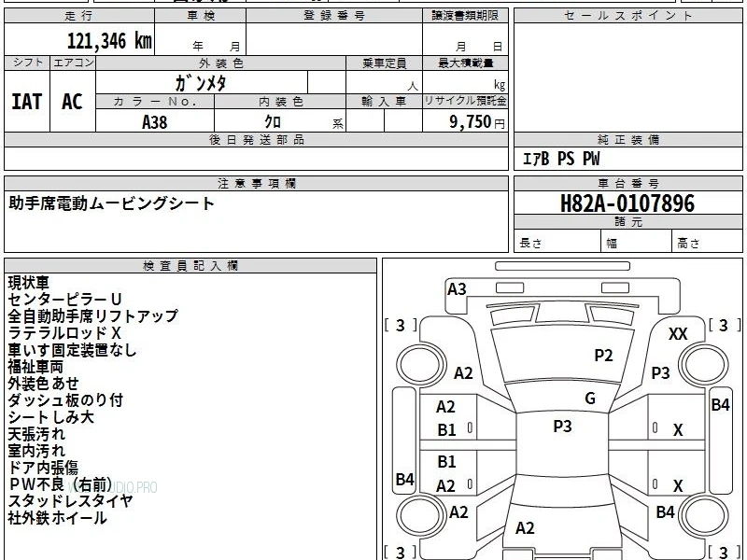Click the recycle deposit 9,750円
The width and height of the screenshot is (747, 560).
pos(477,122)
